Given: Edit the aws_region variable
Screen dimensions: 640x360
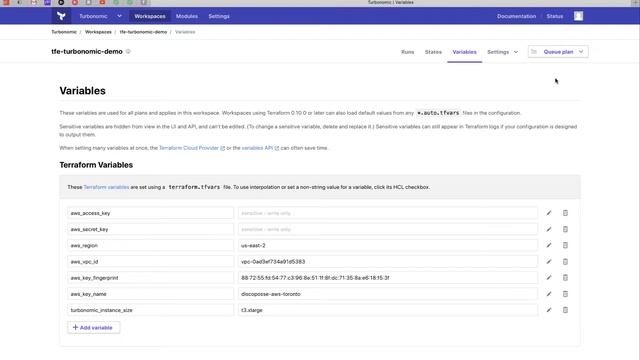Looking at the screenshot, I should pyautogui.click(x=549, y=245).
